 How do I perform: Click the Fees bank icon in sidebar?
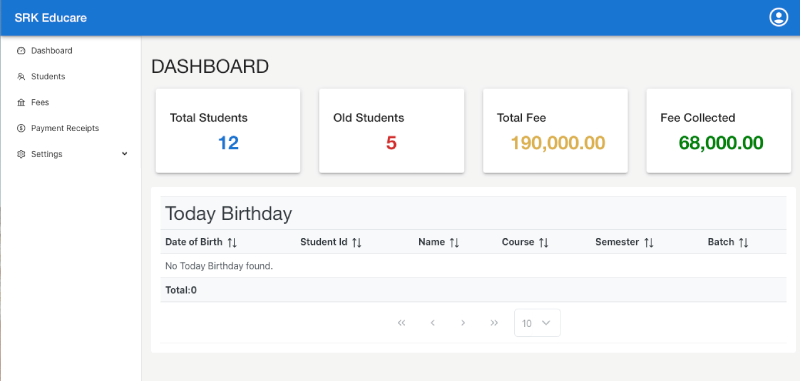tap(21, 103)
